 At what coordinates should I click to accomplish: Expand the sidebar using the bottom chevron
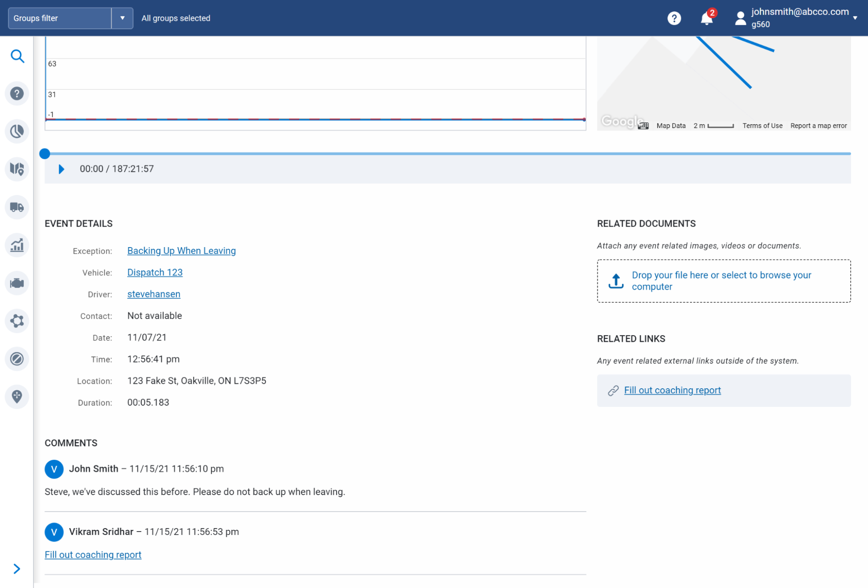pyautogui.click(x=17, y=568)
